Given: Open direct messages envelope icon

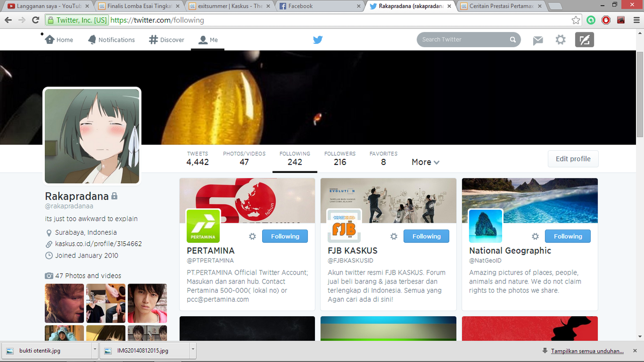Looking at the screenshot, I should click(x=538, y=40).
